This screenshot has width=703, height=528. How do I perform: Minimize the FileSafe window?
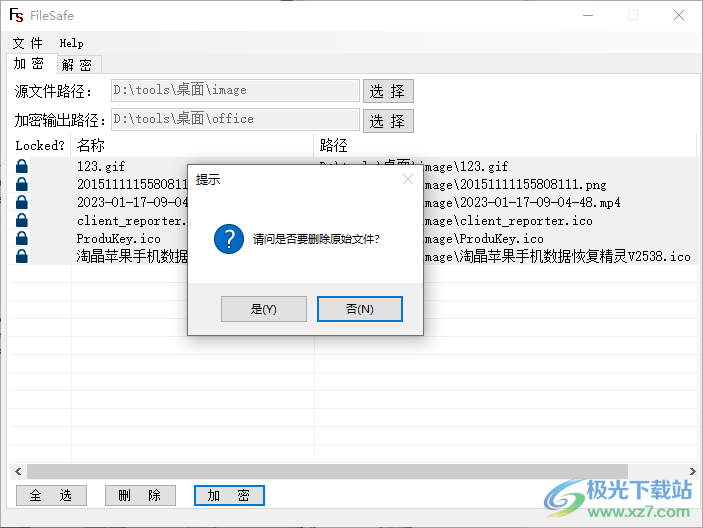588,15
